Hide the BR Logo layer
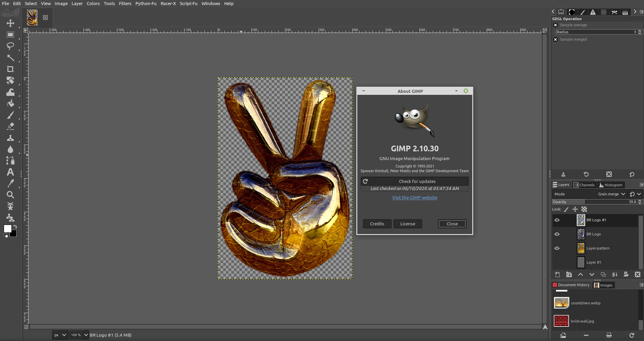The image size is (644, 341). tap(557, 234)
